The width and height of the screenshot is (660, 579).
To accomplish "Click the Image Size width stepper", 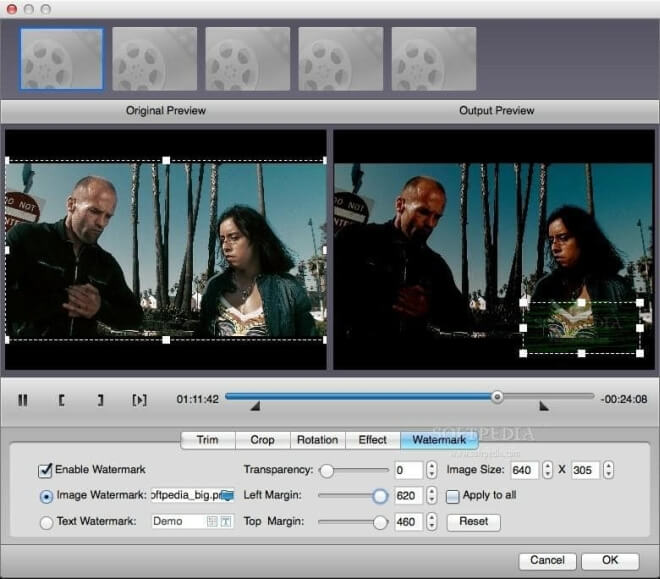I will [547, 470].
